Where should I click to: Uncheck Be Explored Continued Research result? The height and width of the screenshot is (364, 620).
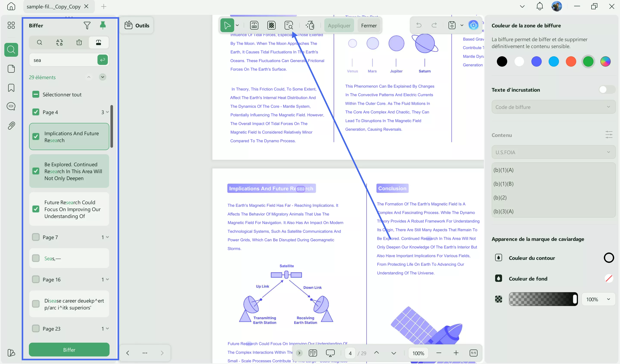[x=36, y=171]
